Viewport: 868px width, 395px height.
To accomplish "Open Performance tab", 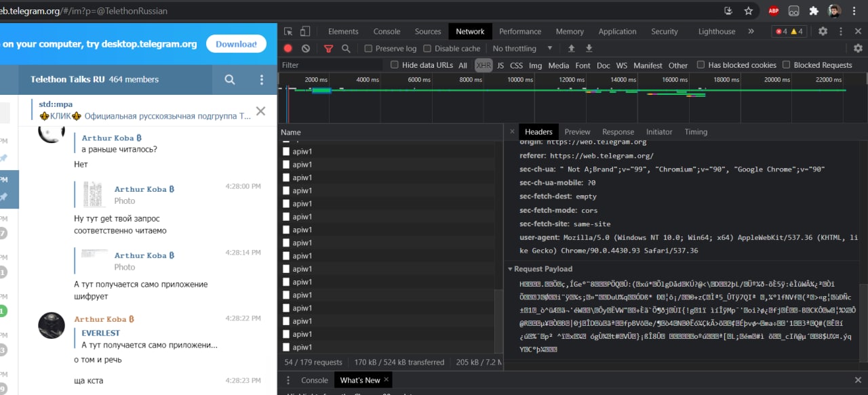I will point(520,31).
